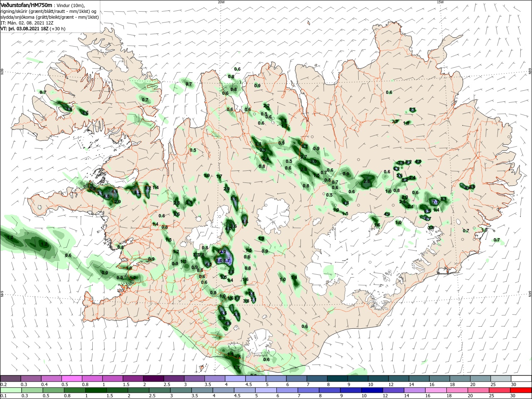The width and height of the screenshot is (532, 399).
Task: Select top legend swatch between 4 and 4.5
Action: point(235,378)
